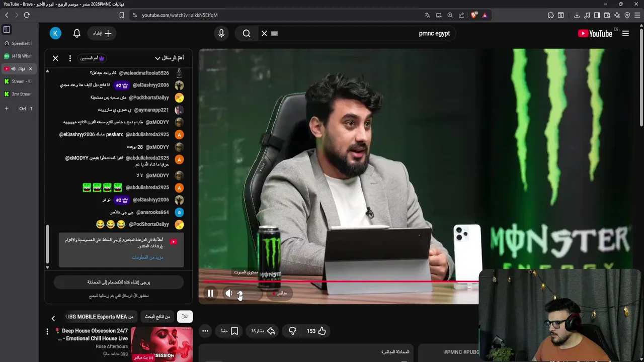Open live chat options three-dot menu
Screen dimensions: 644x362
pyautogui.click(x=70, y=58)
